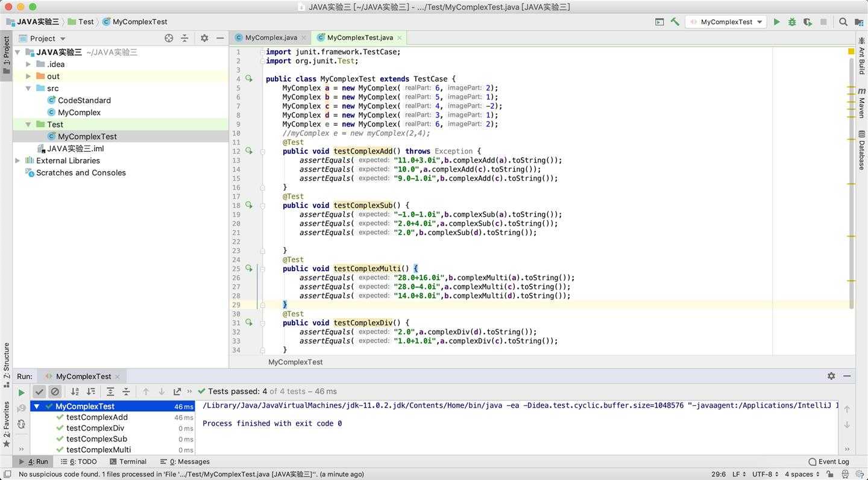Show more Run toolbar actions via chevrons

click(x=190, y=391)
